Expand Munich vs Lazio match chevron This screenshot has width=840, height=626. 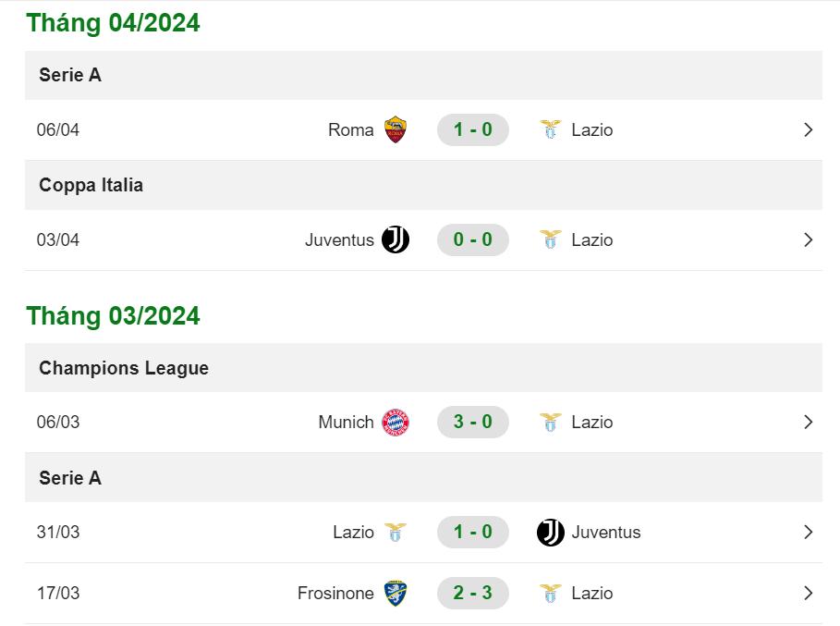[x=809, y=423]
